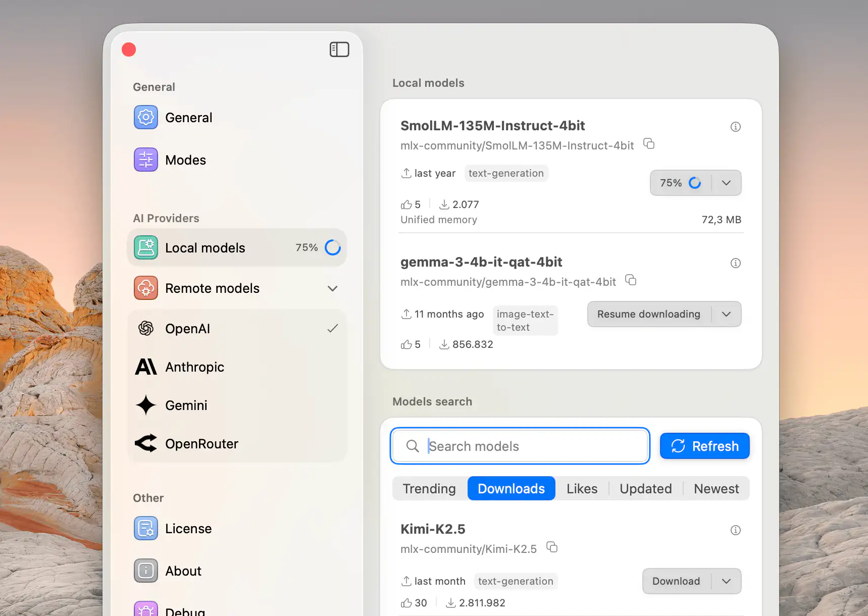Click the SmolLM progress spinner
Viewport: 868px width, 616px height.
[695, 183]
